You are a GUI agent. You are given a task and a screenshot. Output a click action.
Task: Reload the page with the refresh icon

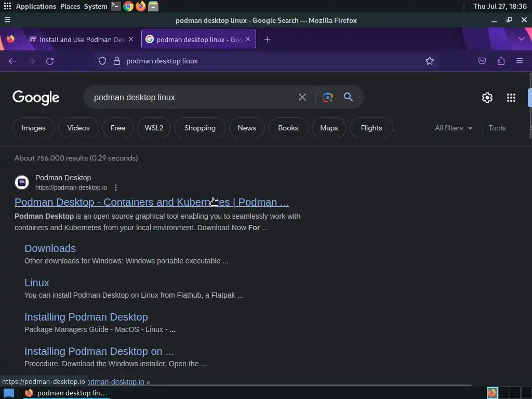pos(50,61)
